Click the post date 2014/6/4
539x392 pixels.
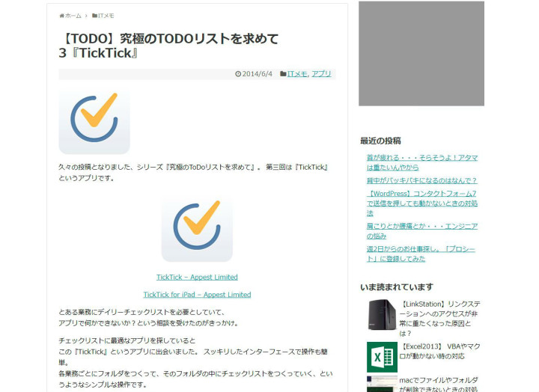[x=257, y=74]
